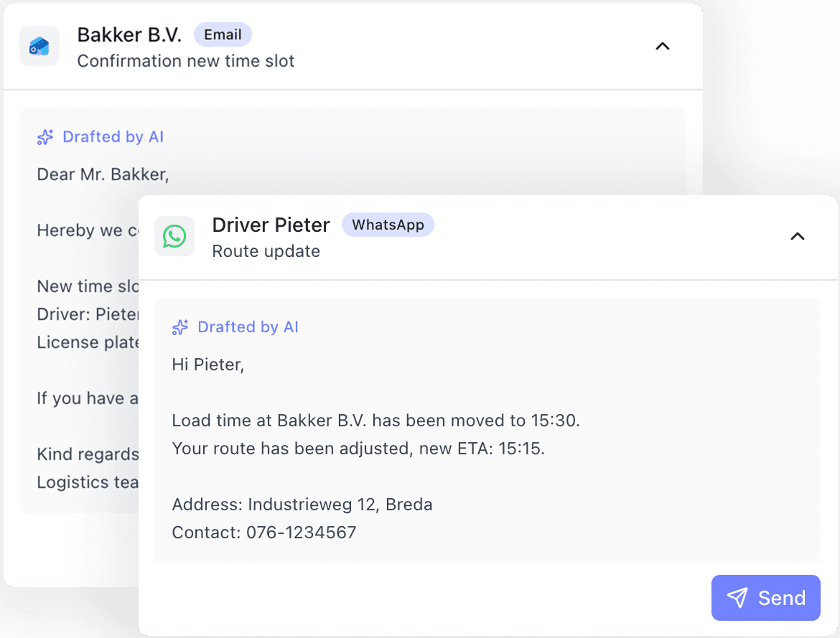Click 'Confirmation new time slot' subject
This screenshot has width=840, height=638.
(186, 61)
